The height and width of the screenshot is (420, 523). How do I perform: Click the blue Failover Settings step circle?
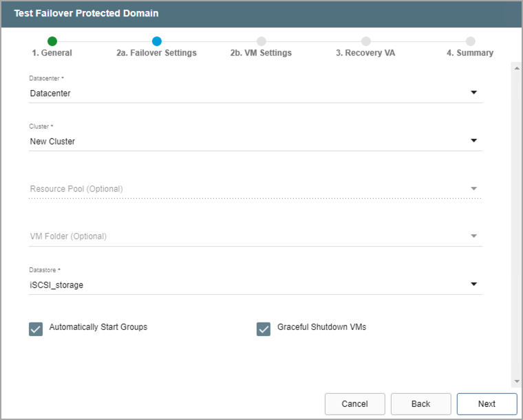click(157, 41)
